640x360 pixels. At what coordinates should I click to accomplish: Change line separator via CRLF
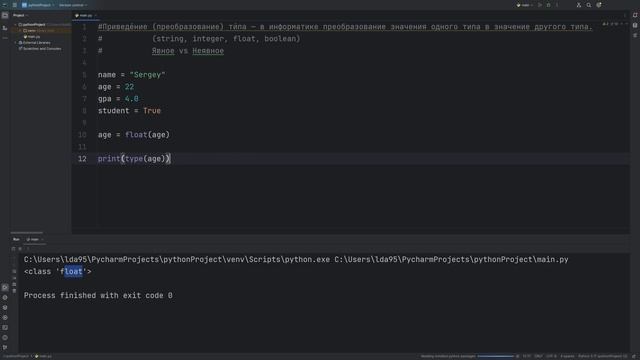pyautogui.click(x=538, y=356)
